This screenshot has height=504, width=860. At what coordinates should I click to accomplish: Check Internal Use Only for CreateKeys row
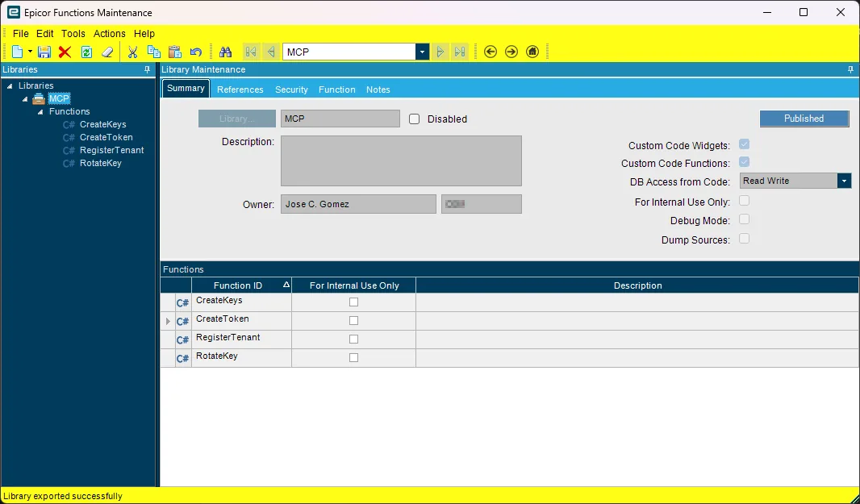click(354, 302)
